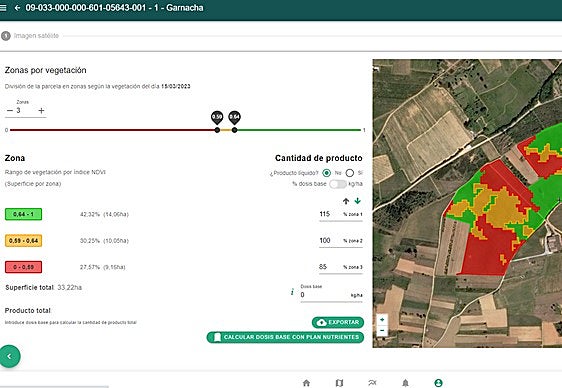Click '27,57% (9,16ha)' surface text
Viewport: 562px width, 388px height.
coord(103,267)
